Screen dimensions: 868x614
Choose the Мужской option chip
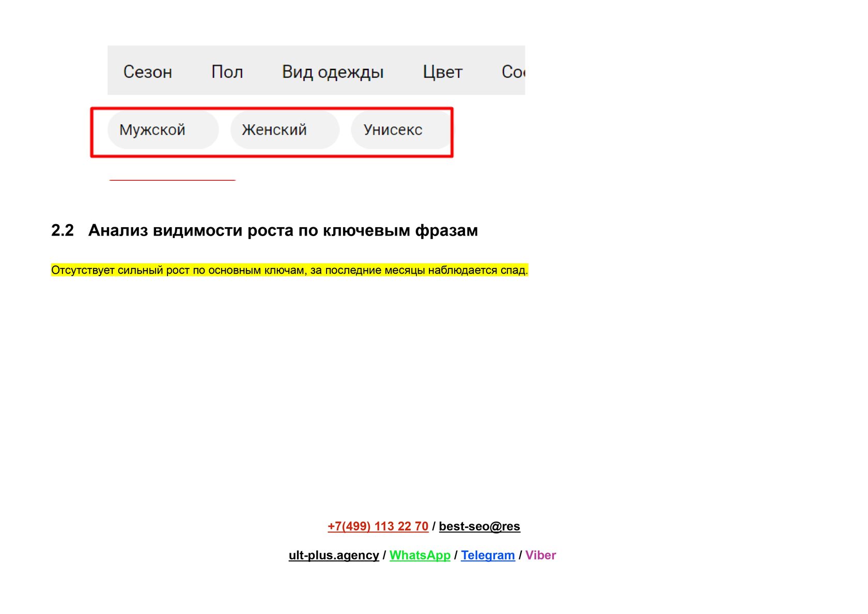coord(163,130)
